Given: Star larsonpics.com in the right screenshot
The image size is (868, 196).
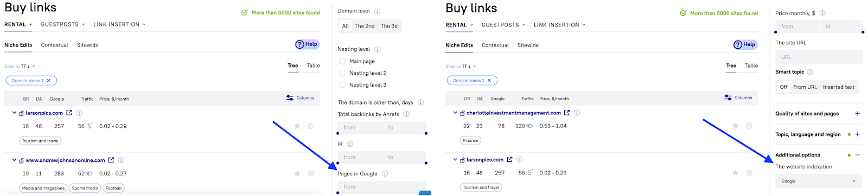Looking at the screenshot, I should click(736, 173).
